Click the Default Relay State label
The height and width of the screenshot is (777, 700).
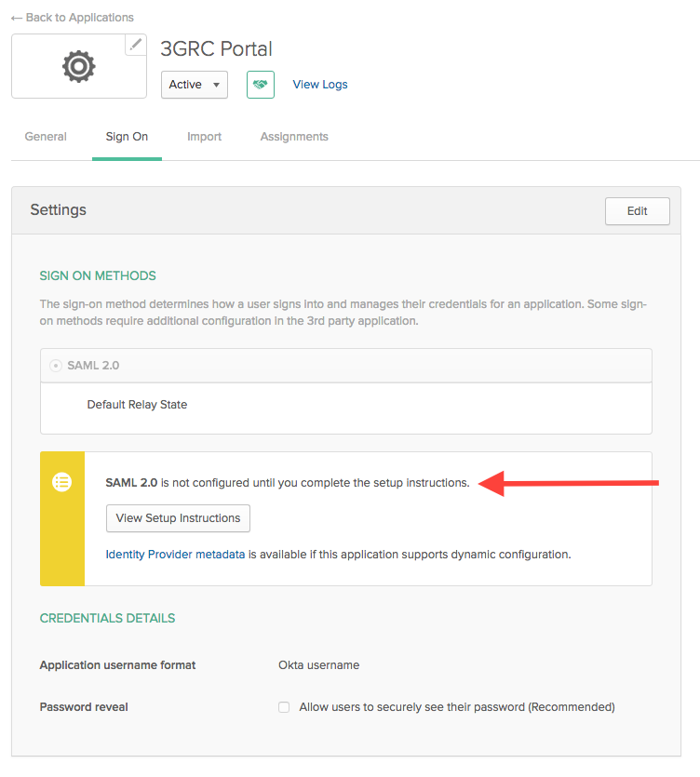click(x=138, y=405)
